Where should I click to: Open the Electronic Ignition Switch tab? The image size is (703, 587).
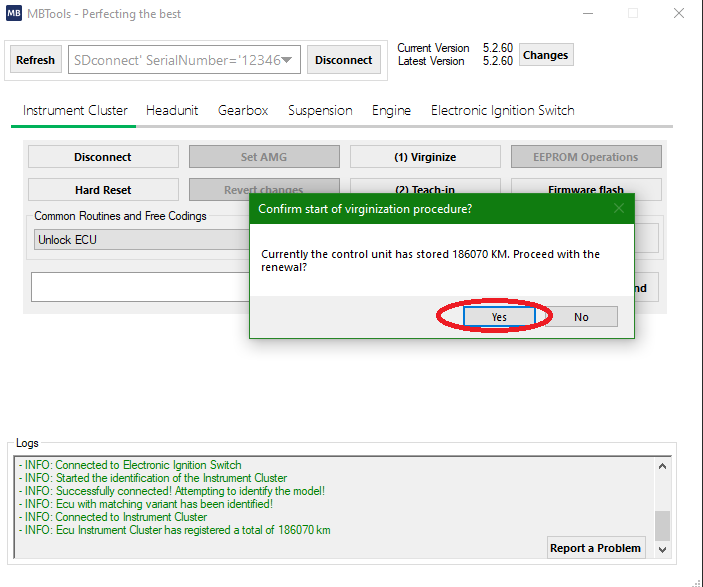coord(502,111)
